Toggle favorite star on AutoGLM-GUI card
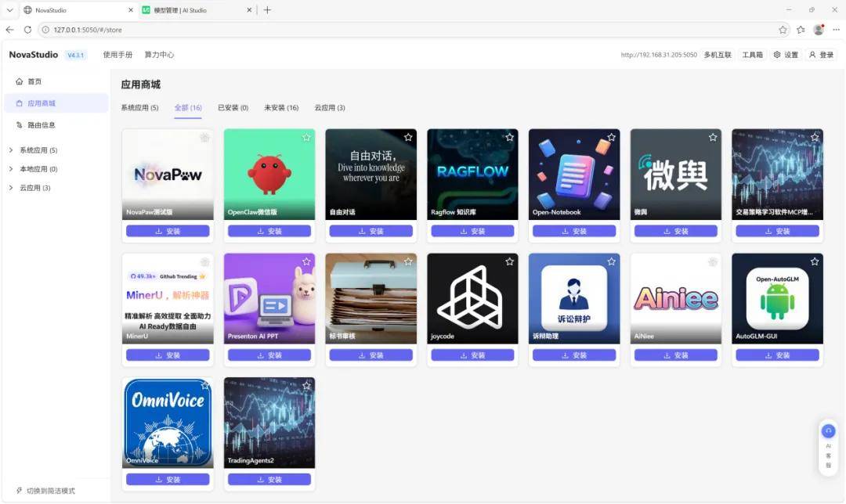This screenshot has width=846, height=504. (x=815, y=261)
